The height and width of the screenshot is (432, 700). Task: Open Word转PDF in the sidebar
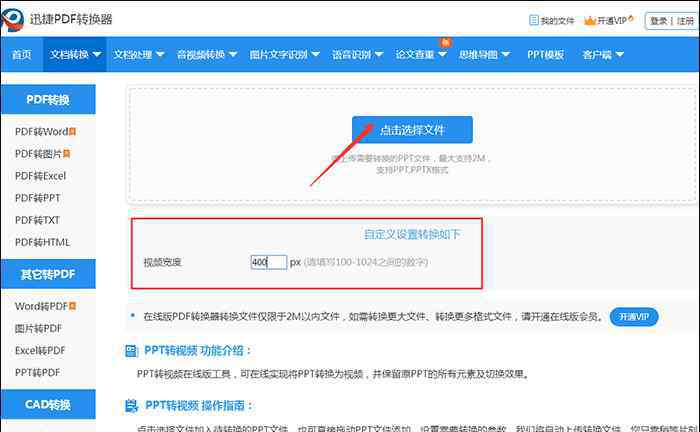41,306
